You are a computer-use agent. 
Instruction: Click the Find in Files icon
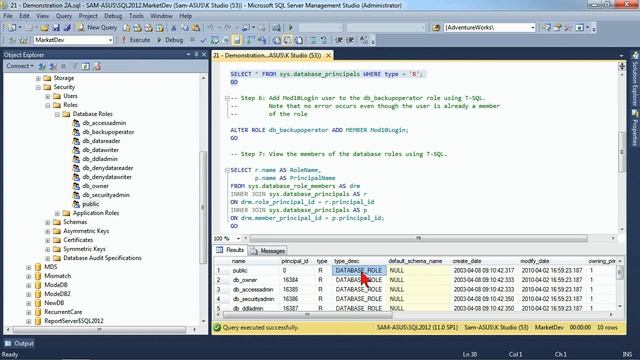coord(436,28)
